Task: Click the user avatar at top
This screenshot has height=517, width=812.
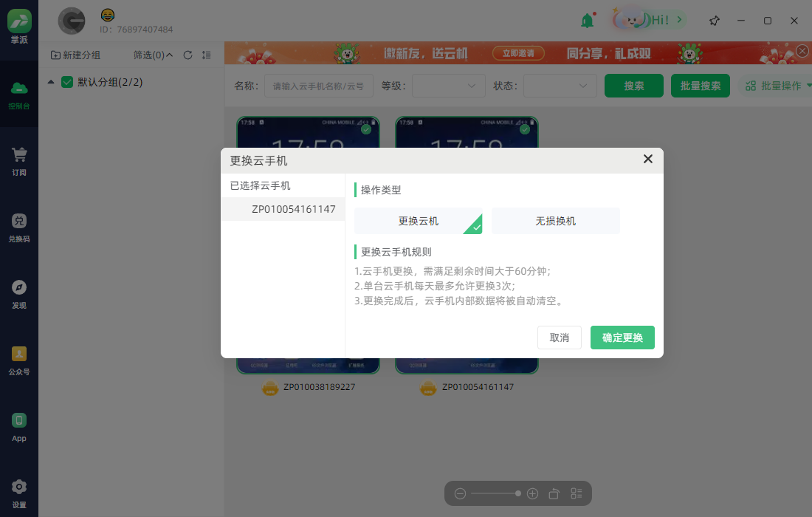Action: 72,21
